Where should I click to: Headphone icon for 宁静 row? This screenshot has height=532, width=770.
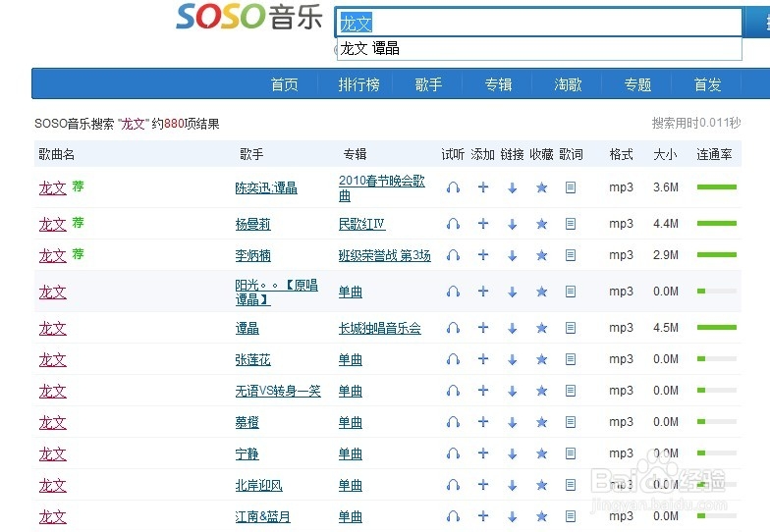coord(454,453)
